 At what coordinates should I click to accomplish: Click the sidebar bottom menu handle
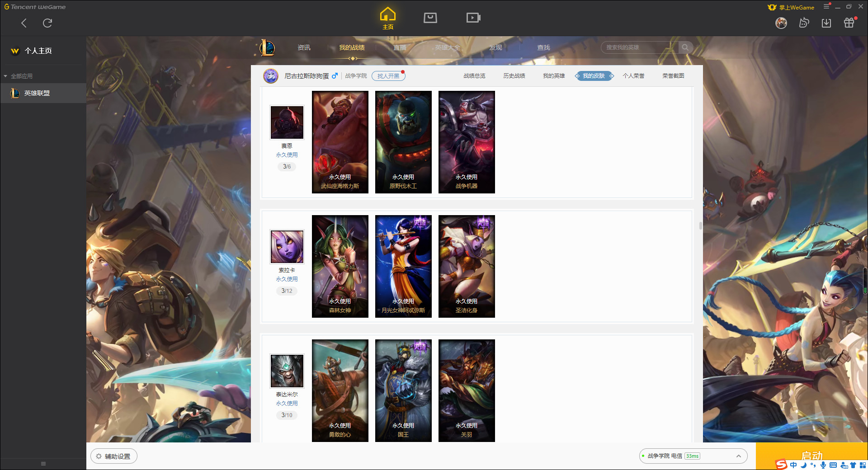[43, 464]
